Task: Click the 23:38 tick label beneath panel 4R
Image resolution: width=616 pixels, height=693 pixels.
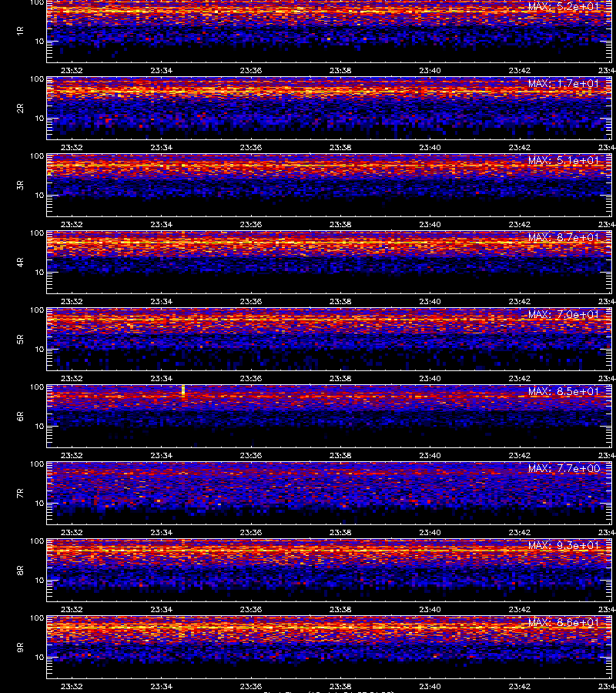Action: point(340,301)
